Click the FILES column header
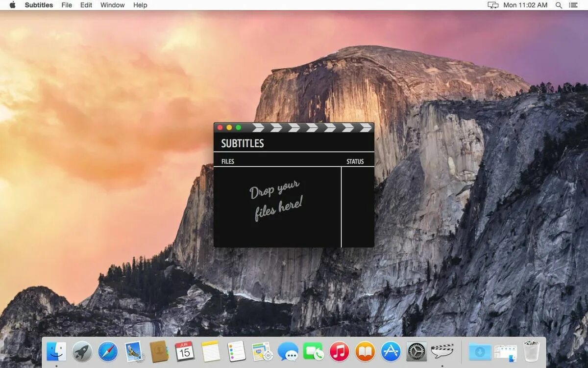 pos(228,161)
